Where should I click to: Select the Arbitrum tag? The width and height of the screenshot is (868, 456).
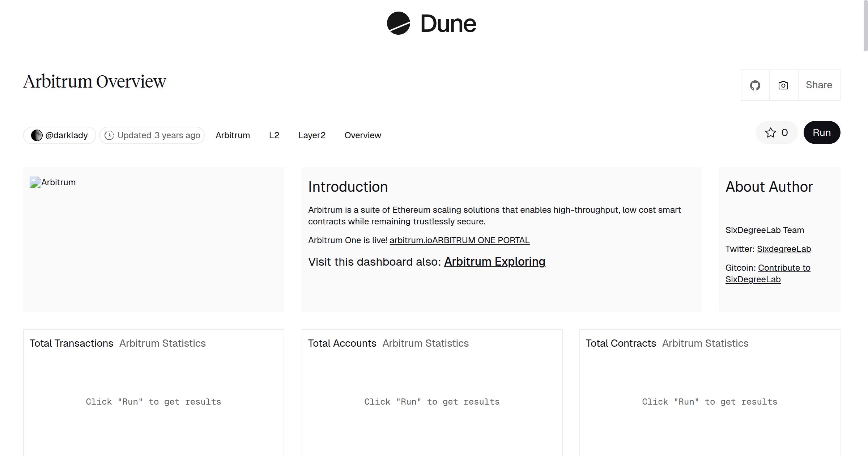click(233, 135)
